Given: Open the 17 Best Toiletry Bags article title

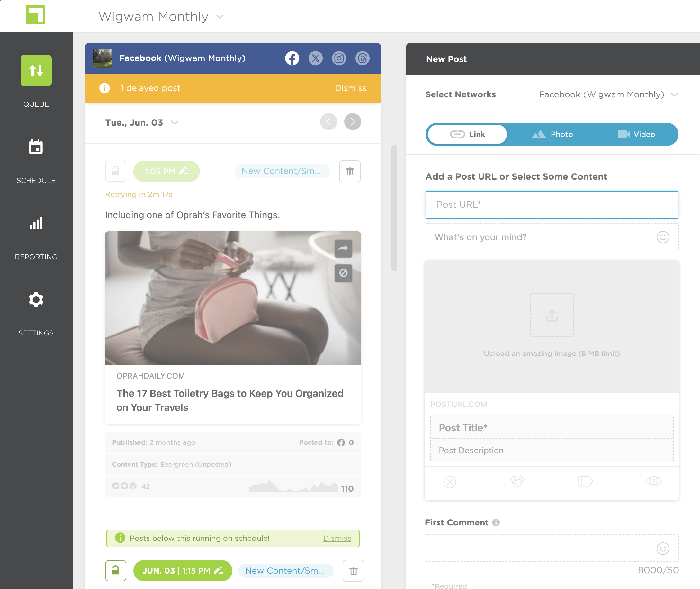Looking at the screenshot, I should (230, 401).
